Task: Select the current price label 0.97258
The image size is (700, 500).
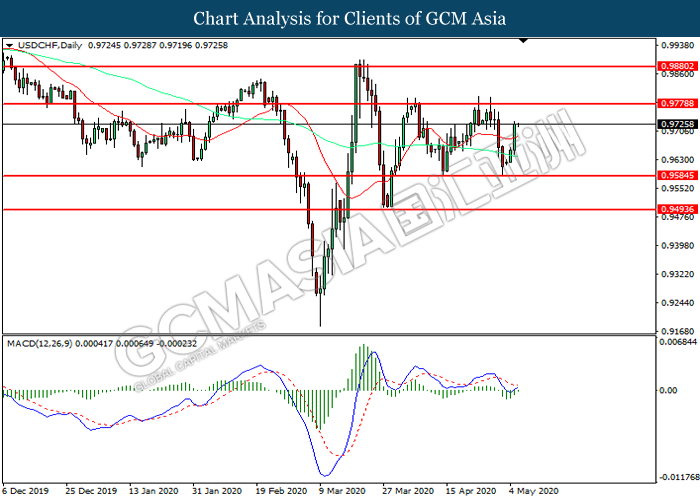Action: pyautogui.click(x=678, y=124)
